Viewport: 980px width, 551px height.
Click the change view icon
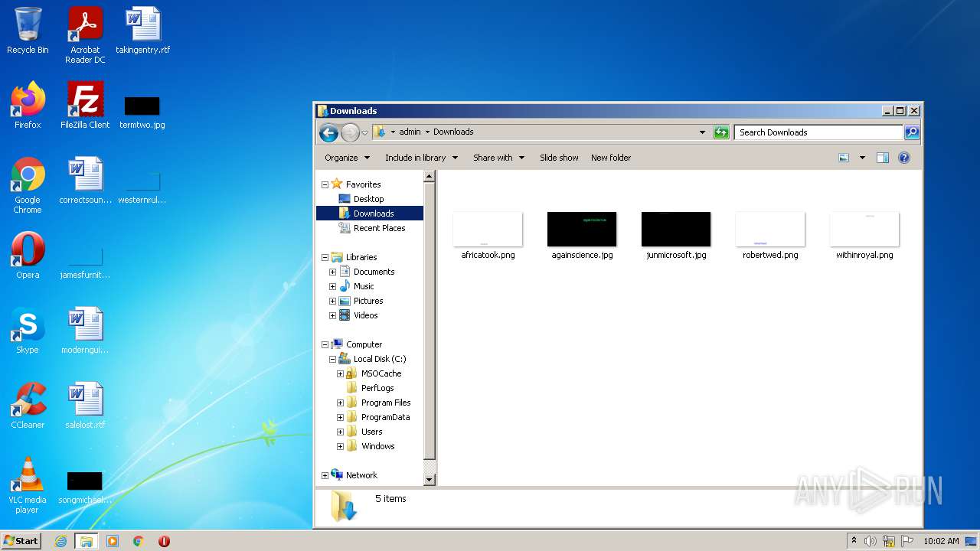point(844,158)
